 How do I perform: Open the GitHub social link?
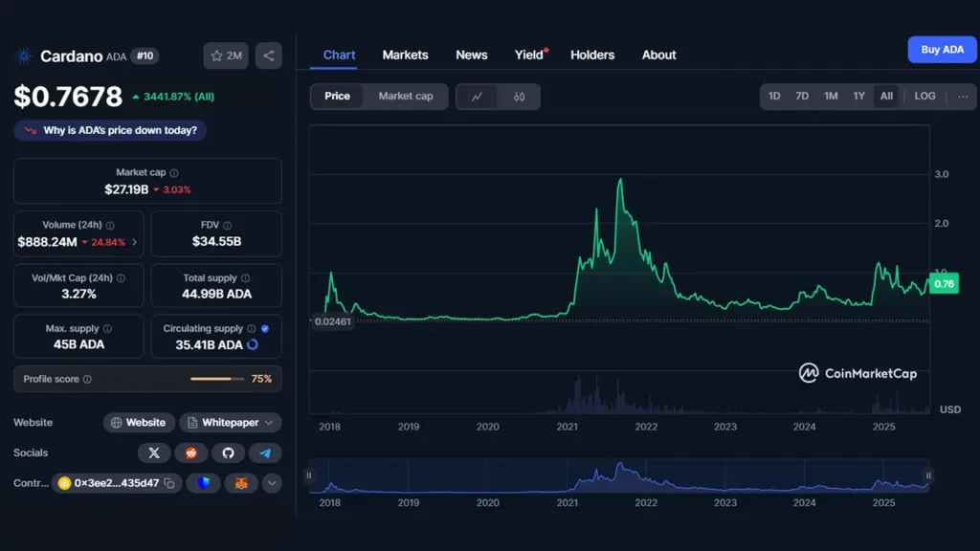coord(228,452)
